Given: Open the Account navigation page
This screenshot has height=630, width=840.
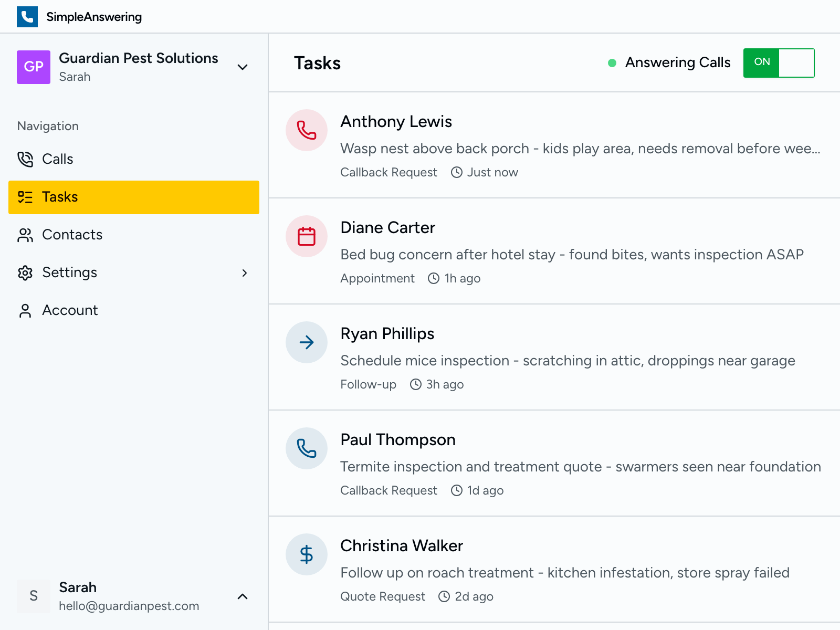Looking at the screenshot, I should point(70,310).
